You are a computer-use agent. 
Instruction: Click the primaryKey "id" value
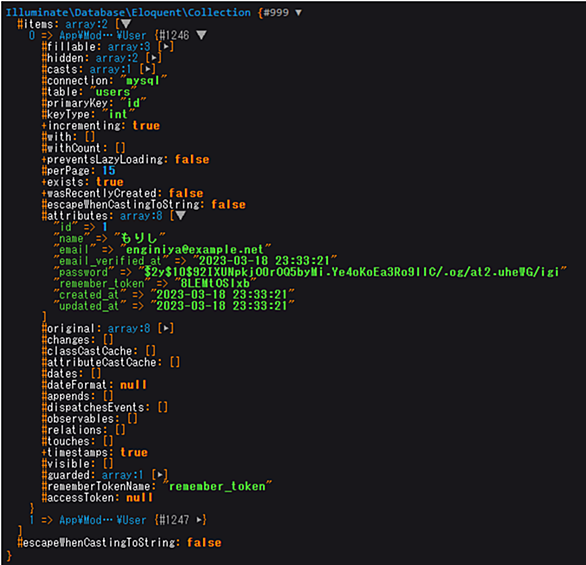[x=133, y=103]
